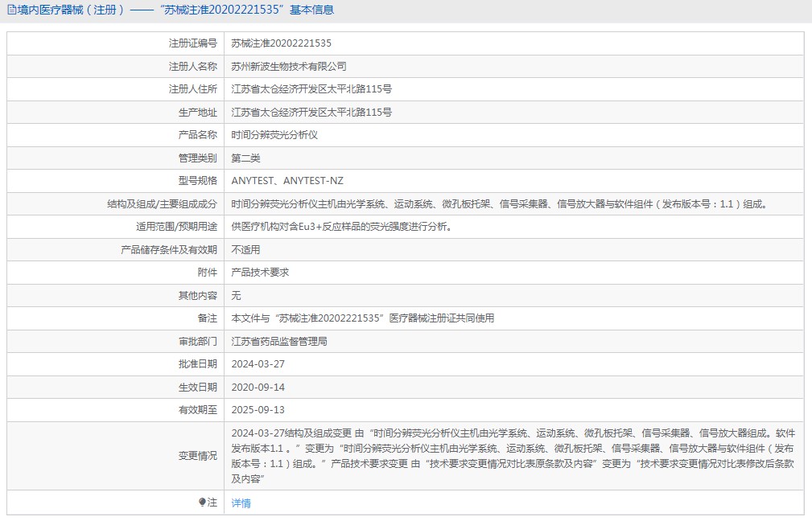Click the document icon before 境内医疗器械 title
The height and width of the screenshot is (521, 812).
click(11, 10)
